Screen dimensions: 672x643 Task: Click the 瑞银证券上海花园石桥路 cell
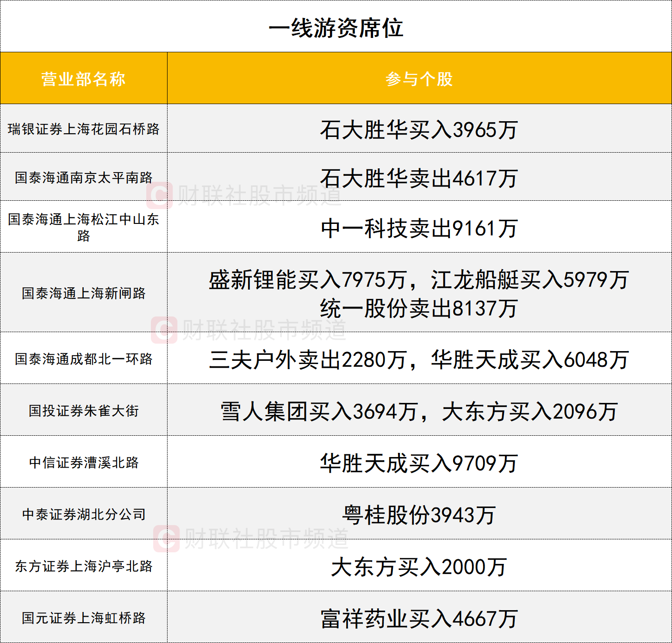coord(83,129)
